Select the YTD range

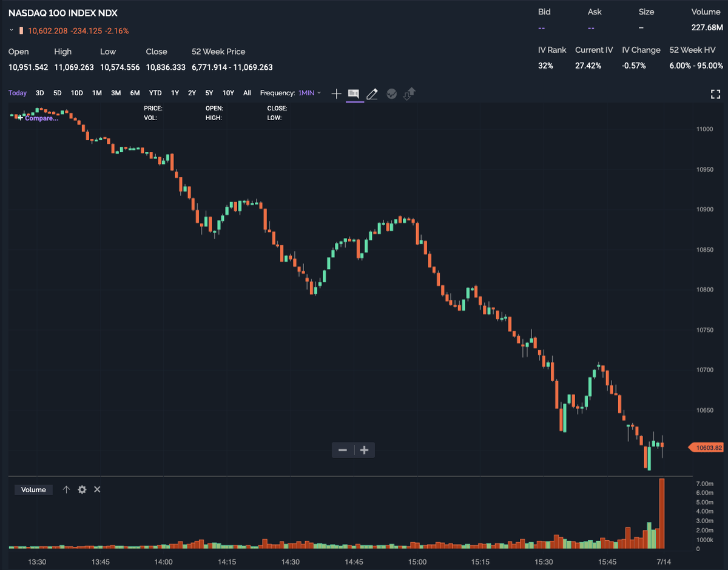point(155,93)
